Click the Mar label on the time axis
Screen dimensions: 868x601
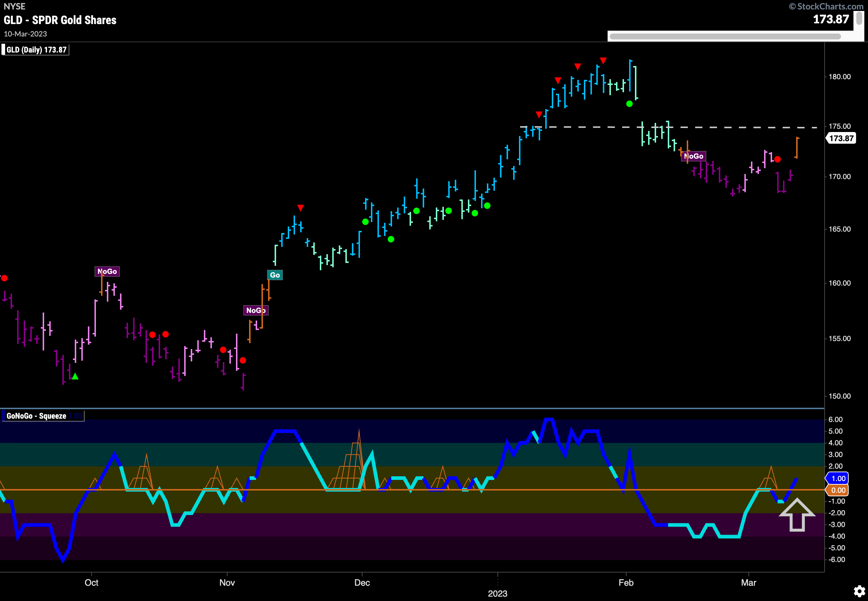click(x=749, y=582)
